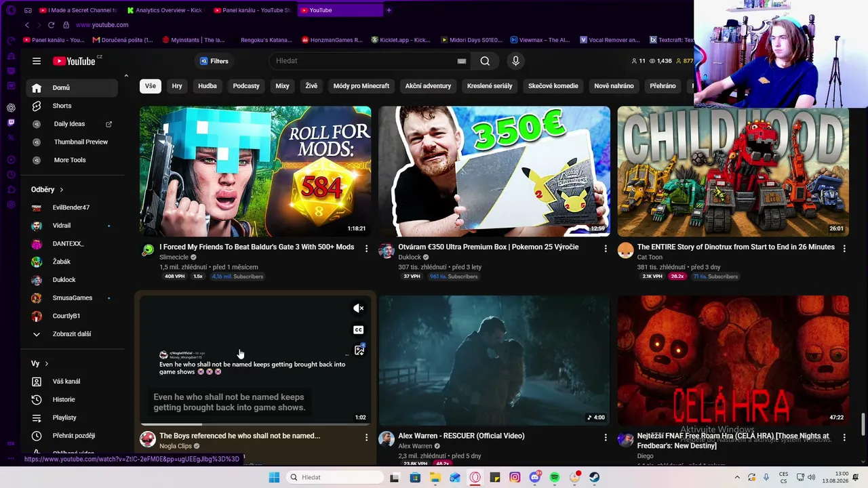Open Spotify from the taskbar
Viewport: 868px width, 488px height.
tap(555, 477)
